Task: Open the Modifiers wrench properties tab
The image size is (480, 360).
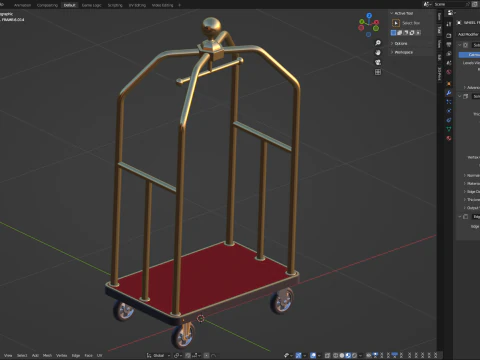Action: [x=449, y=93]
